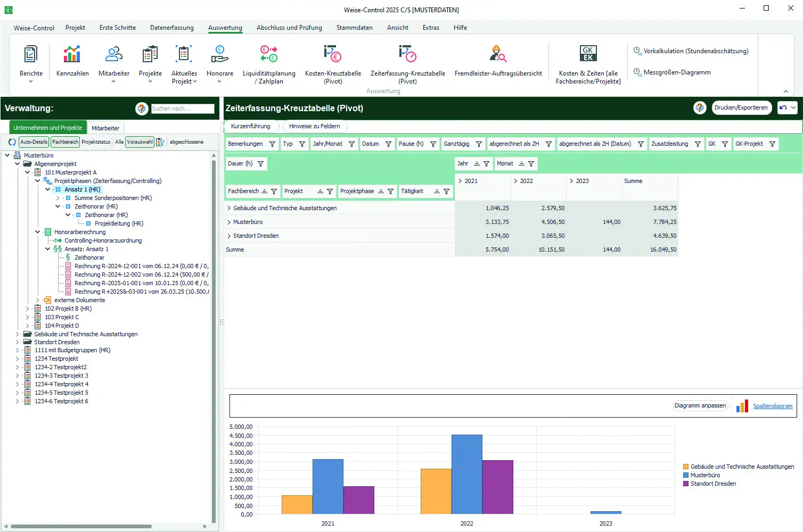Image resolution: width=803 pixels, height=532 pixels.
Task: Open the Abschluss und Prüfung menu tab
Action: click(289, 28)
